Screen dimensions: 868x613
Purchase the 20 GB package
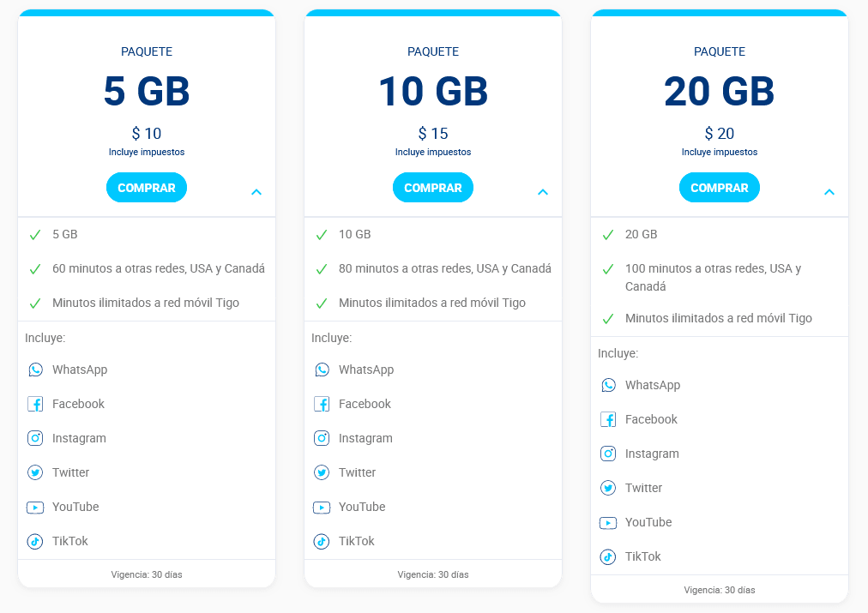[x=720, y=188]
